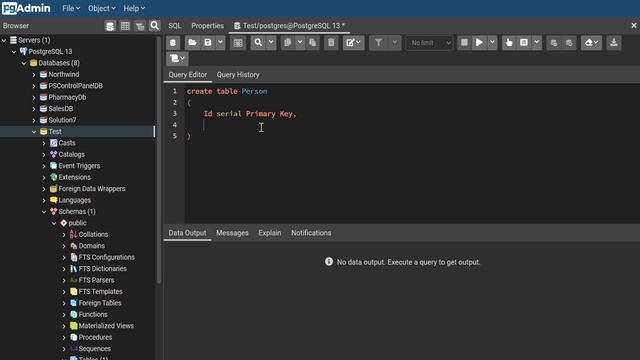The height and width of the screenshot is (360, 640).
Task: Click the Explain Analyze icon
Action: click(x=524, y=42)
